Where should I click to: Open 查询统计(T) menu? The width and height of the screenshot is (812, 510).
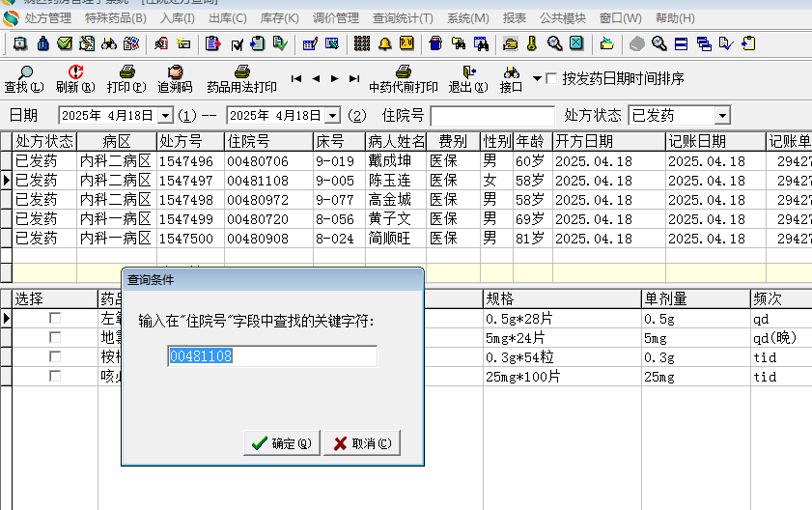click(403, 18)
